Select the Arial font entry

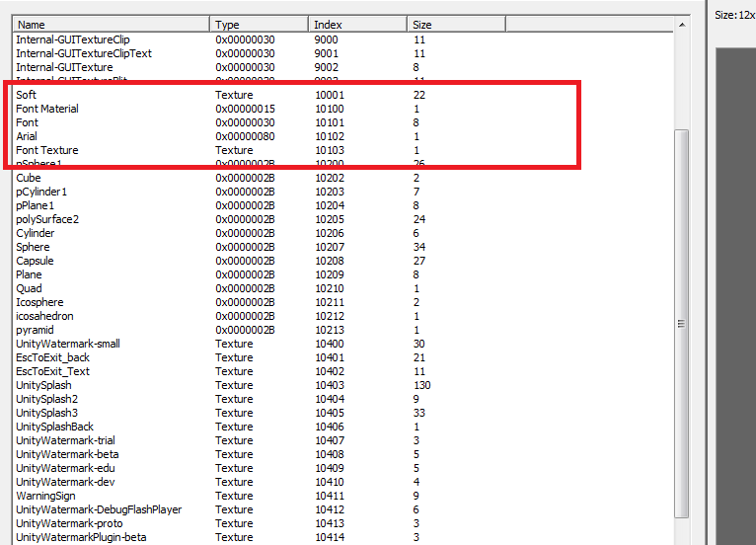tap(27, 136)
